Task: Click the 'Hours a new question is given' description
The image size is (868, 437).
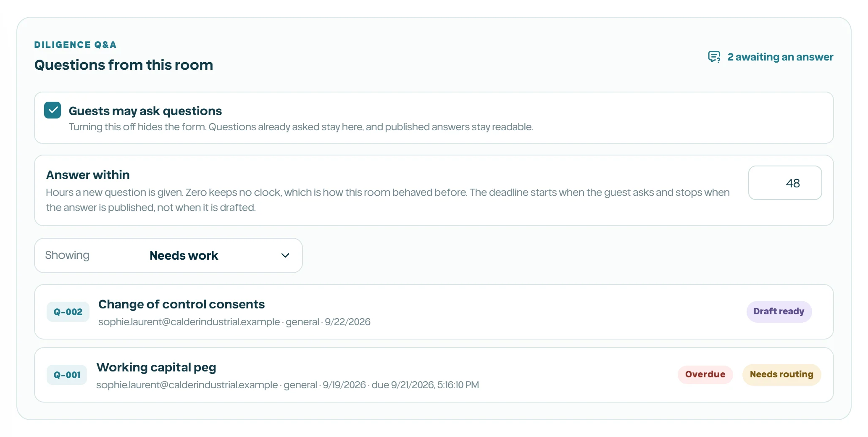Action: coord(388,200)
